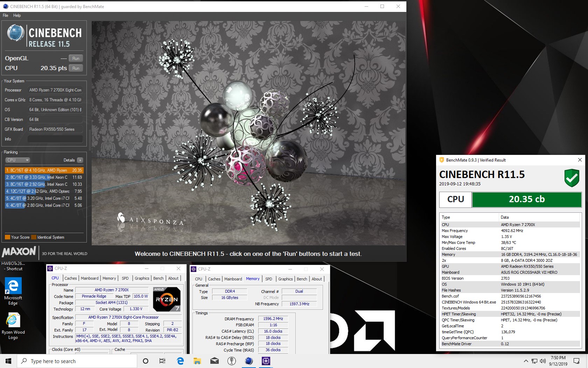Open the Windows Start menu
Image resolution: width=588 pixels, height=368 pixels.
8,361
